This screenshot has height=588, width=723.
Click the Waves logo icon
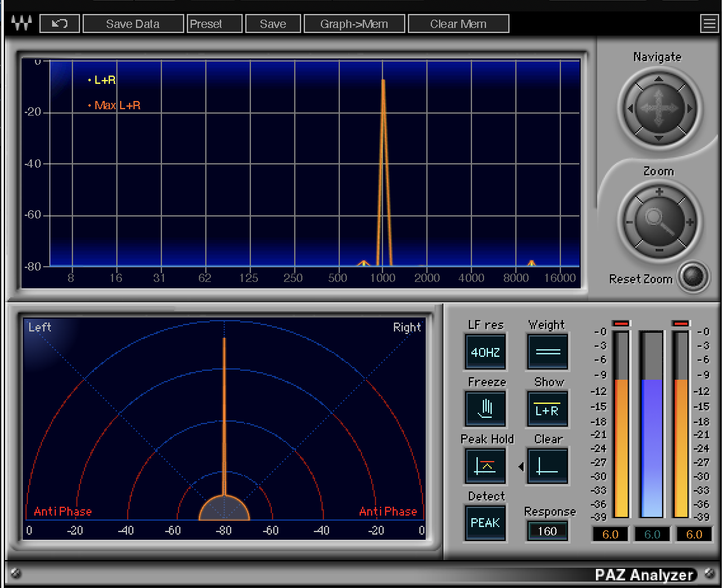click(x=22, y=23)
